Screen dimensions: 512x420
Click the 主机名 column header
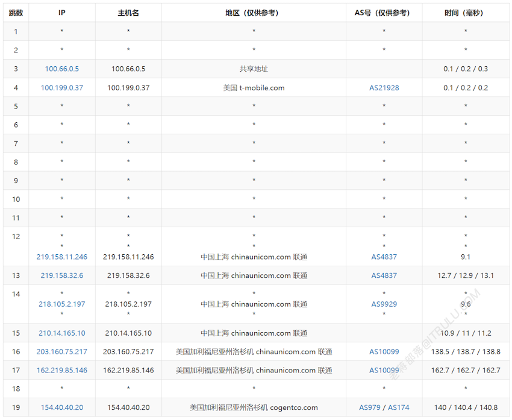click(x=128, y=13)
